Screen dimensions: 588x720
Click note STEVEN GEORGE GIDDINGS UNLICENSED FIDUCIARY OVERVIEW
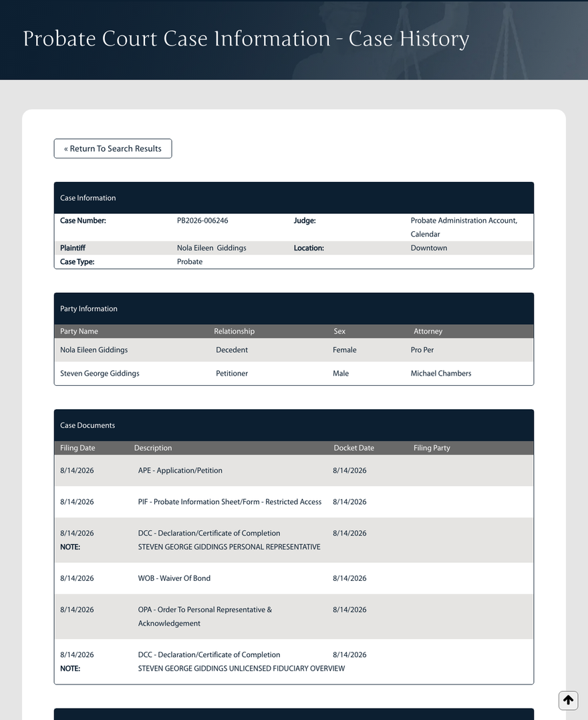tap(241, 669)
